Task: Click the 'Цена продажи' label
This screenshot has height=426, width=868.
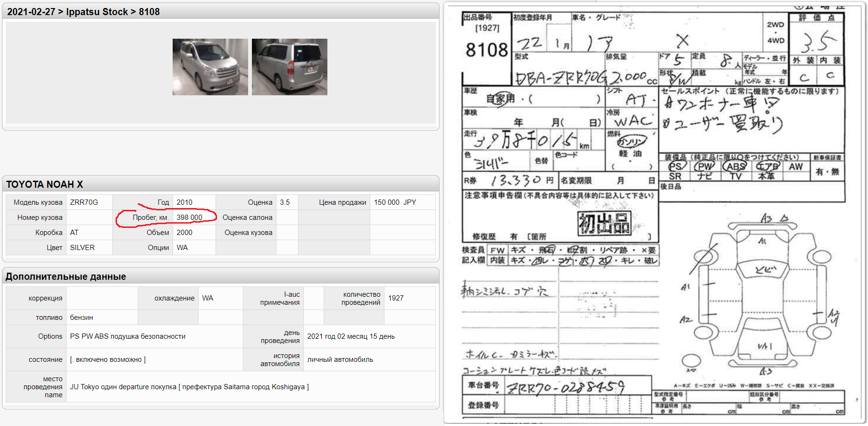Action: coord(342,202)
